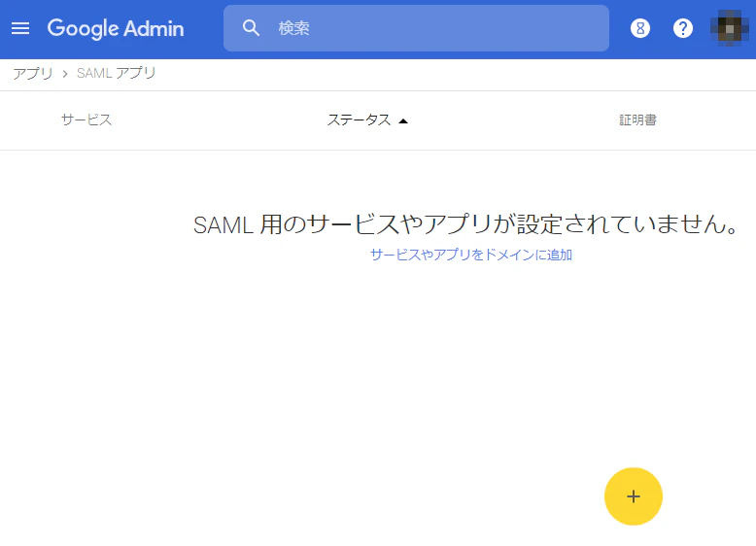Click the search magnifier icon

coord(252,28)
